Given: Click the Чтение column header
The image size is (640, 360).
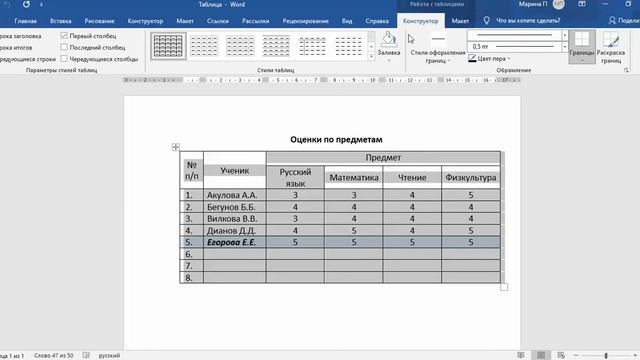Looking at the screenshot, I should [412, 178].
